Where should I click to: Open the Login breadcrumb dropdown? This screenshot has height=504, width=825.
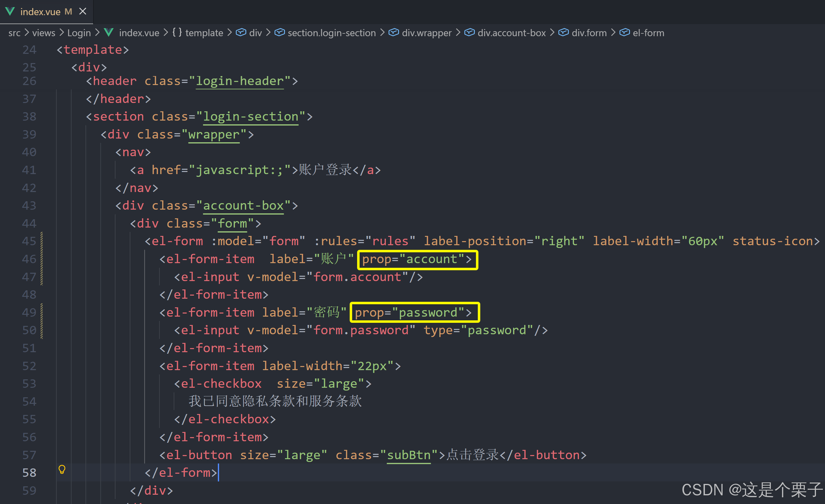point(79,33)
